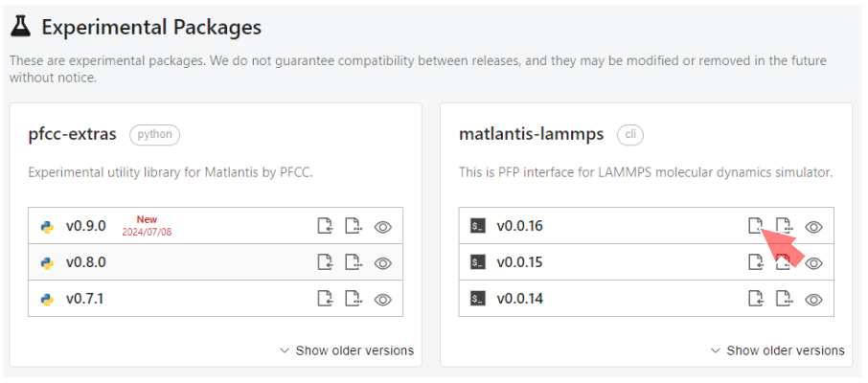Click the flask icon beside Experimental Packages
Screen dimensions: 868x383
pos(21,28)
